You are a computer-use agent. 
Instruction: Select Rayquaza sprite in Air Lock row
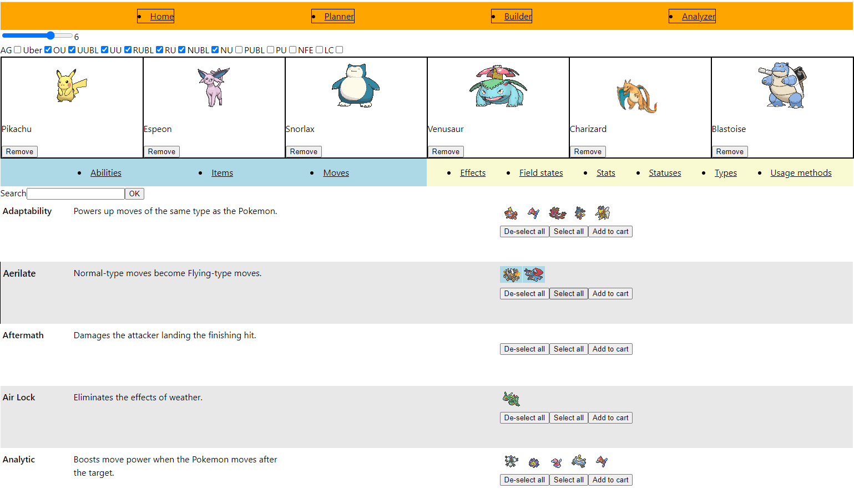[511, 399]
